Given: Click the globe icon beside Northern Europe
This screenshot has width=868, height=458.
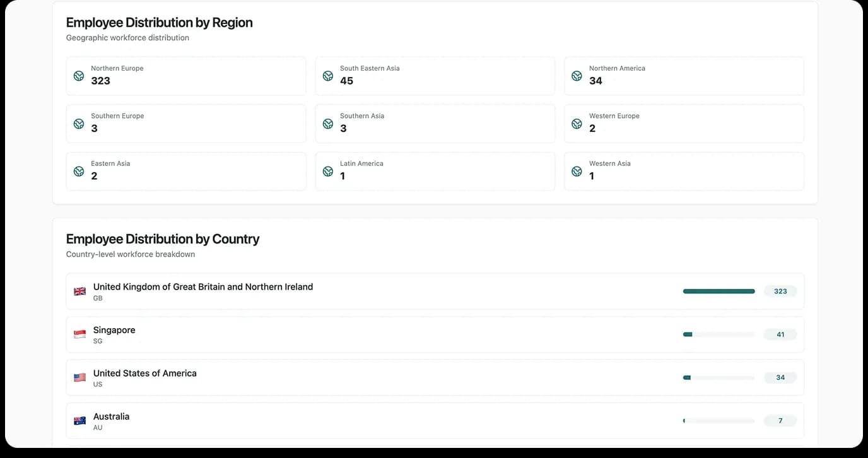Looking at the screenshot, I should coord(79,76).
